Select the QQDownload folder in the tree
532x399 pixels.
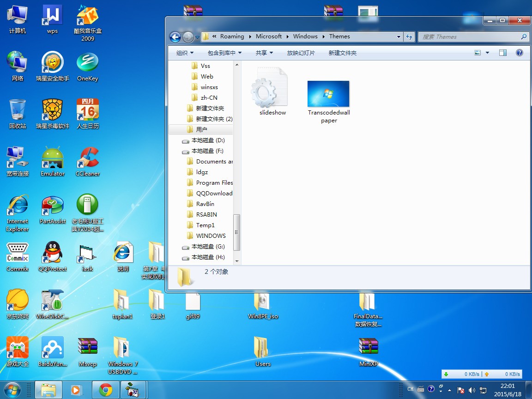210,193
